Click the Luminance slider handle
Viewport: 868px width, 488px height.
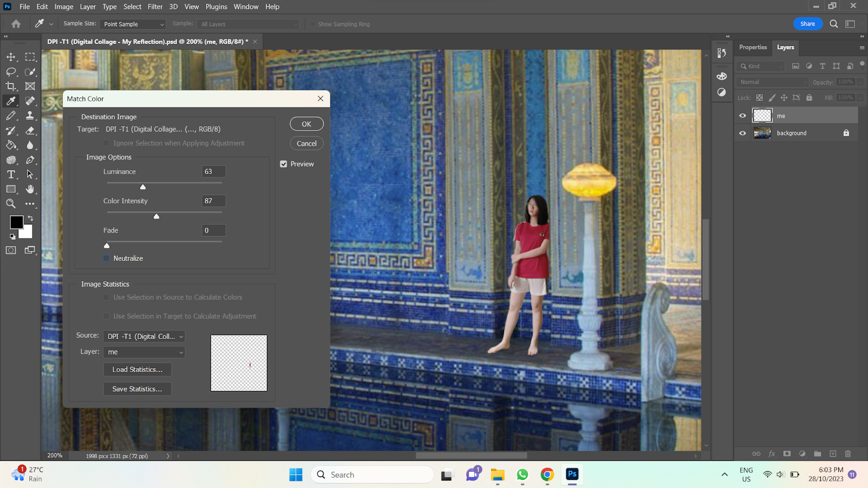(x=143, y=187)
